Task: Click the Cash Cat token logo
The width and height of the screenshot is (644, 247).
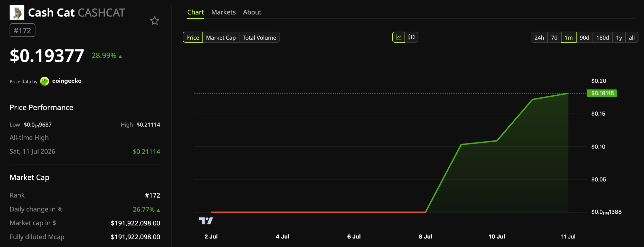Action: [17, 12]
